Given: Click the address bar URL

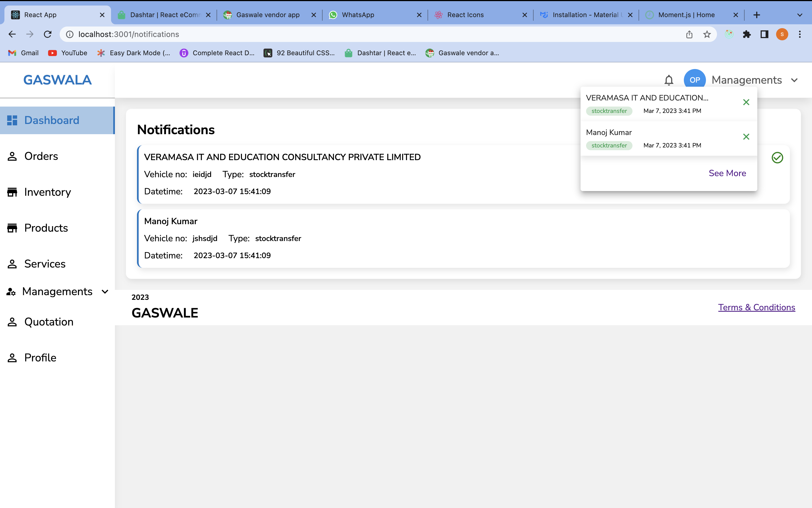Looking at the screenshot, I should [128, 34].
